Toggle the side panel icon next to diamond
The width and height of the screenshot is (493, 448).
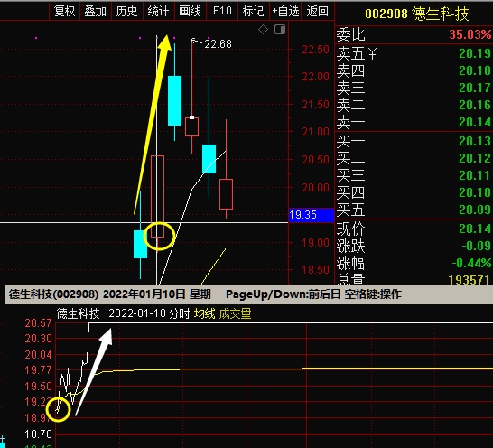click(280, 30)
